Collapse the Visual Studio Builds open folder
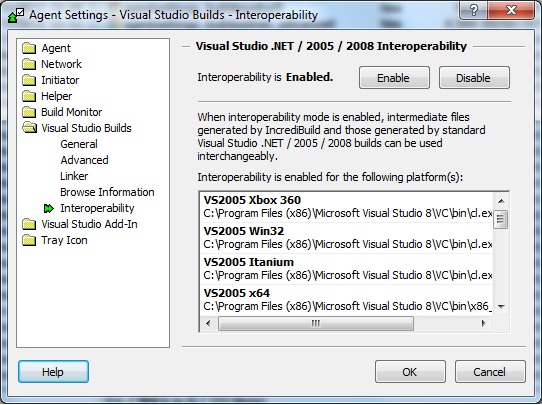Screen dimensions: 542x405 click(29, 128)
